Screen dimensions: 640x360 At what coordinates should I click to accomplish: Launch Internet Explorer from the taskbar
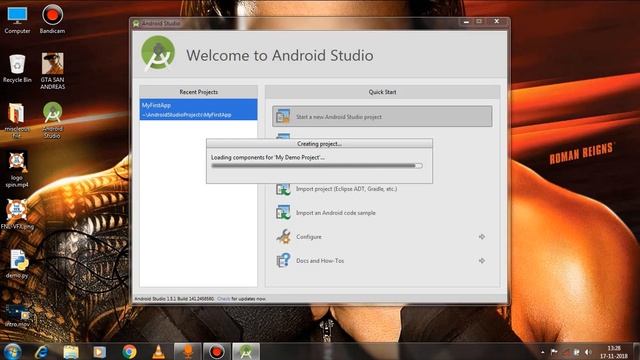pos(42,352)
